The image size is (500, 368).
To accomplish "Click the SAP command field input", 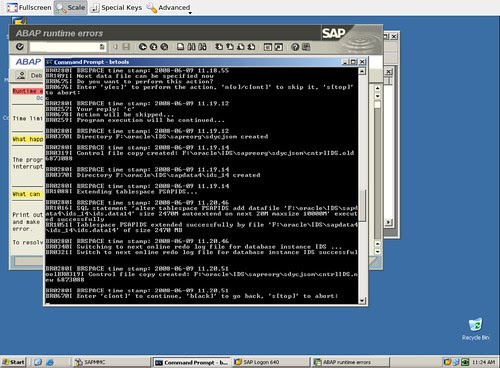I will tap(64, 47).
